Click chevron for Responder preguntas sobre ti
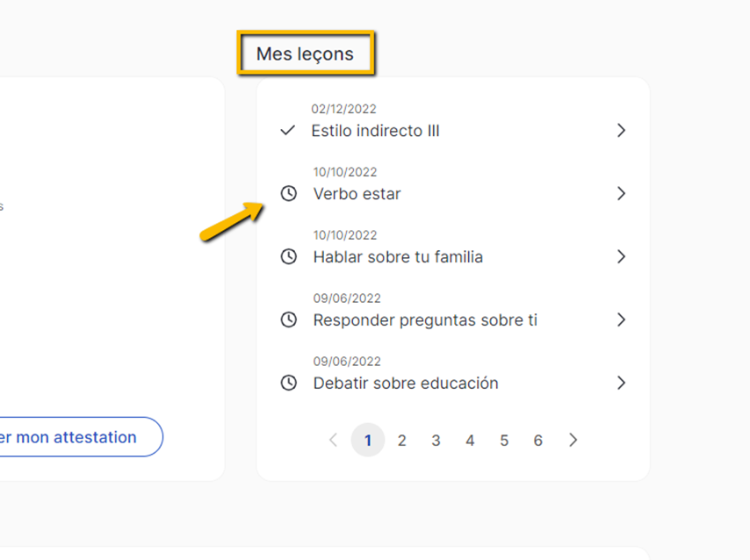The image size is (750, 560). coord(621,320)
